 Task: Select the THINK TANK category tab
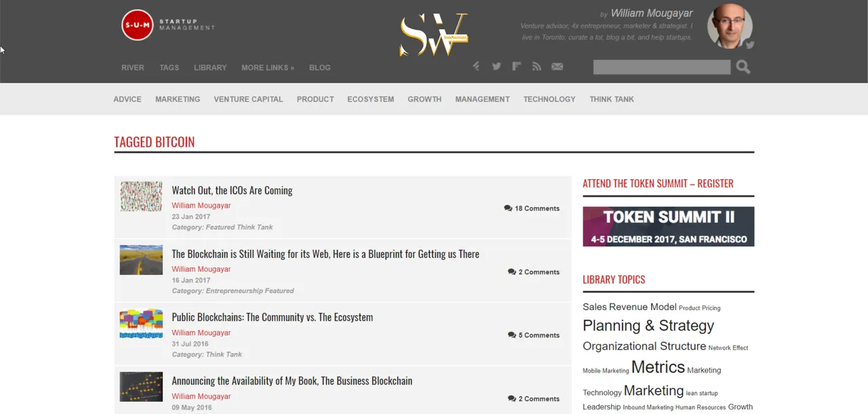coord(612,99)
